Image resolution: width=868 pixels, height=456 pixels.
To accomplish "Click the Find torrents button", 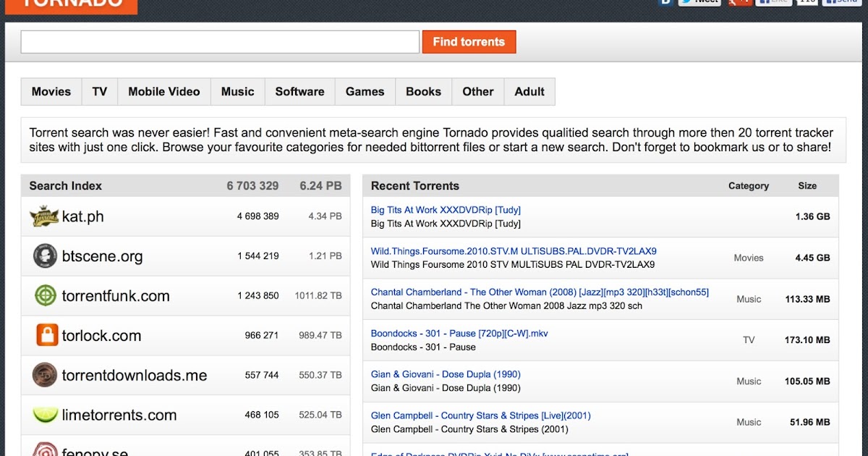I will (x=469, y=42).
